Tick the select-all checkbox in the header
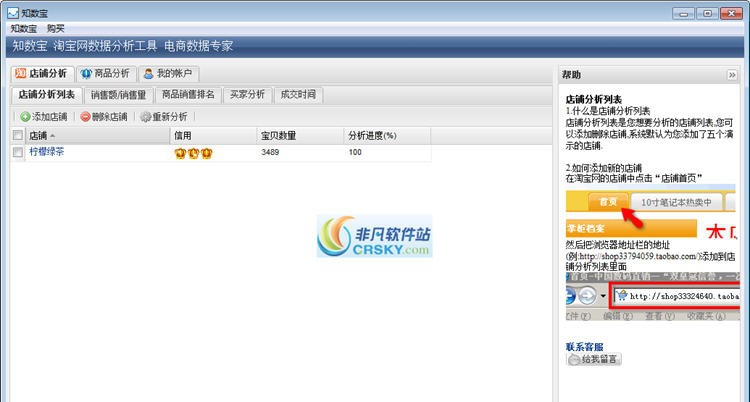Viewport: 750px width, 402px height. (x=18, y=136)
